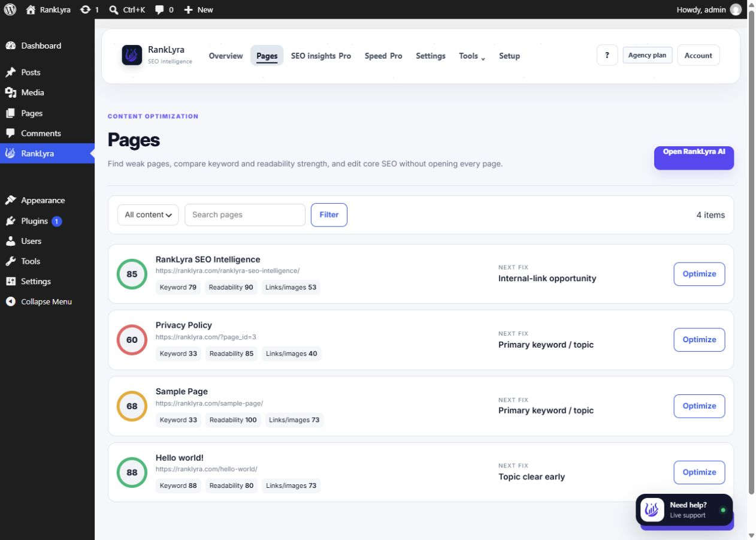This screenshot has width=756, height=540.
Task: Open the RankLyra site home link
Action: point(48,10)
